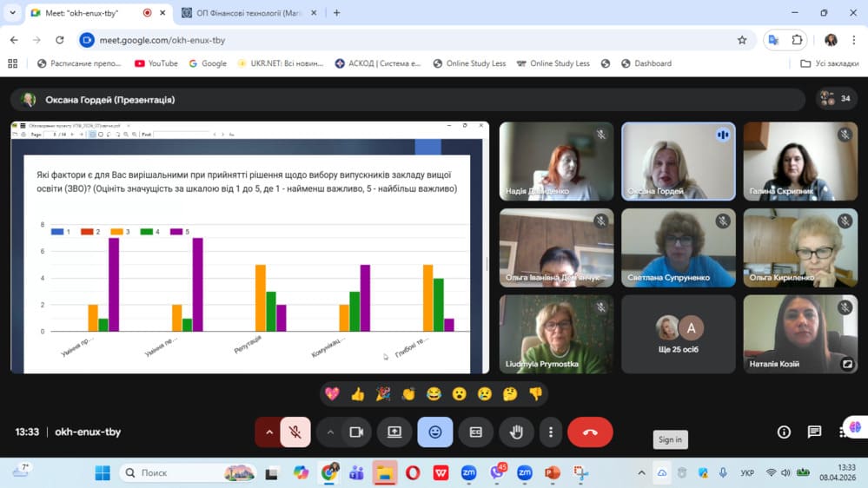Image resolution: width=868 pixels, height=488 pixels.
Task: Open more options three-dot menu
Action: (x=551, y=432)
